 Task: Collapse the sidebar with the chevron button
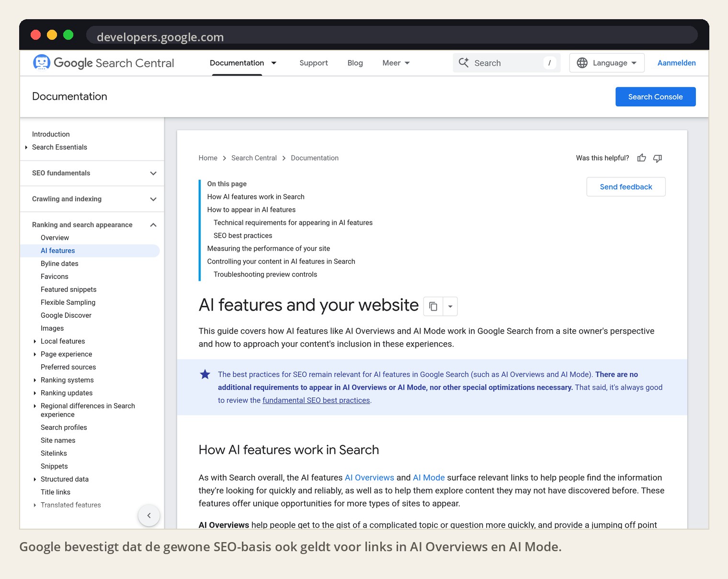coord(149,516)
